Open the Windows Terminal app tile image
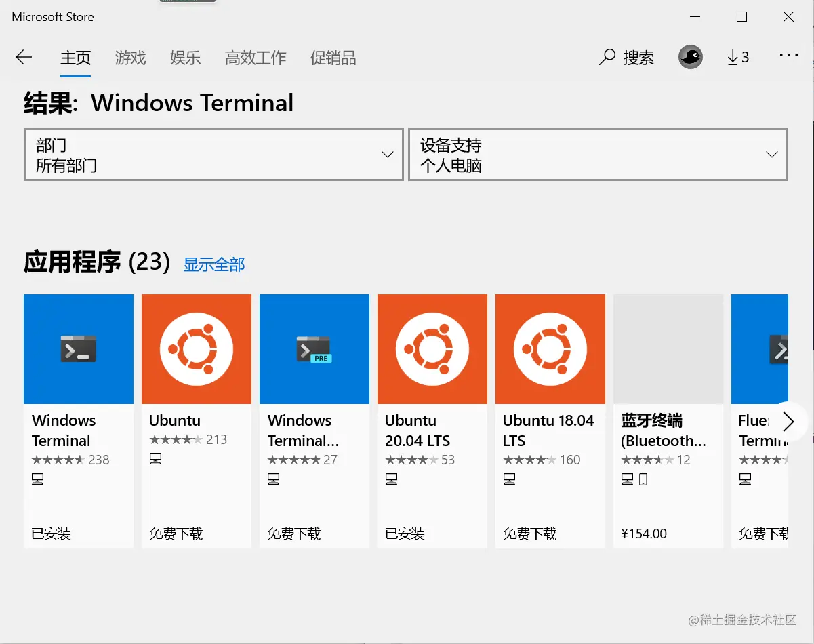Image resolution: width=814 pixels, height=644 pixels. [79, 349]
